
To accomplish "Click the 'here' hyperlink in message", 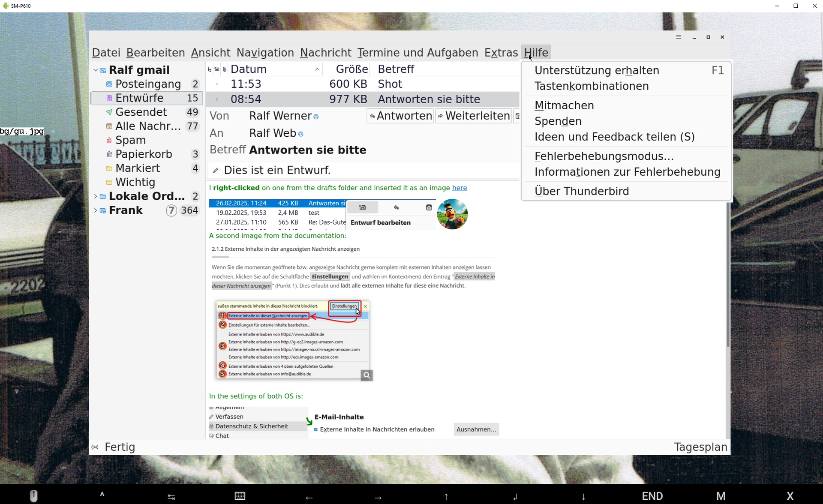I will (459, 188).
